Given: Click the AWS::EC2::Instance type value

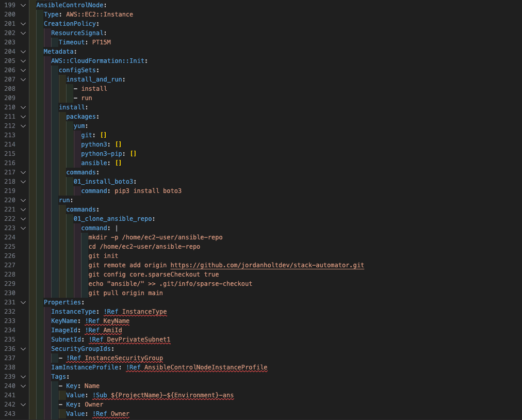Looking at the screenshot, I should click(x=100, y=14).
